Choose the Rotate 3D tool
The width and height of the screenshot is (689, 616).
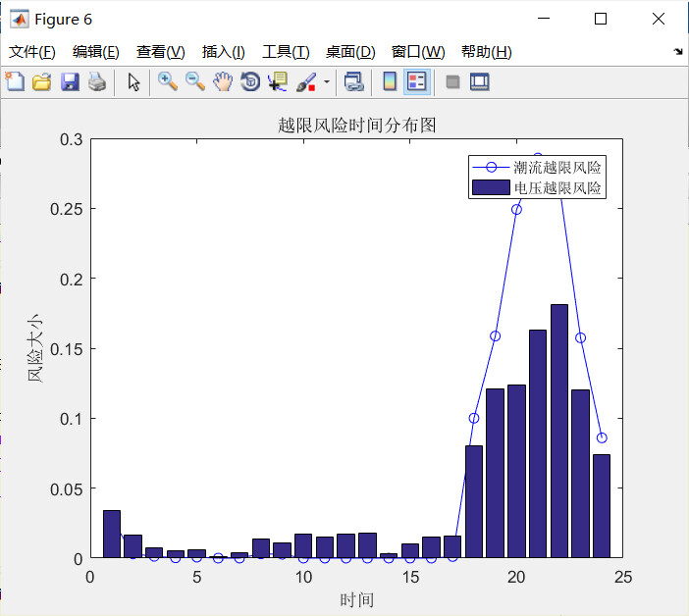(x=250, y=81)
